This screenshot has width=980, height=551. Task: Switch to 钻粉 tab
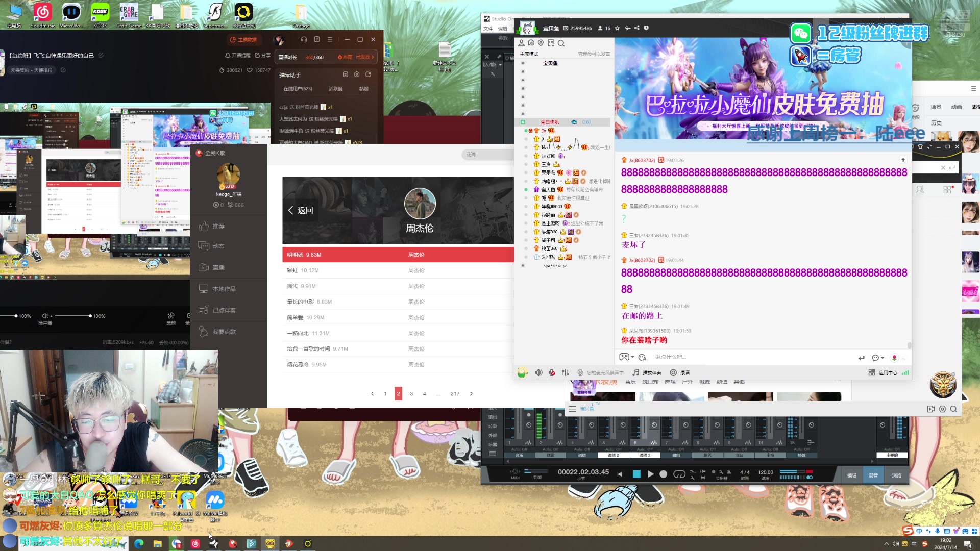click(364, 89)
